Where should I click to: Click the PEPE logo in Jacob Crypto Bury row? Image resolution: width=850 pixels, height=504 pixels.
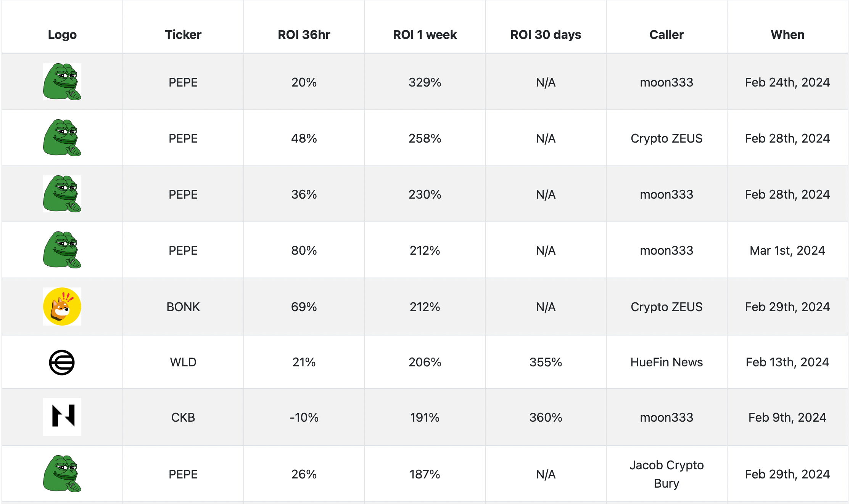62,474
